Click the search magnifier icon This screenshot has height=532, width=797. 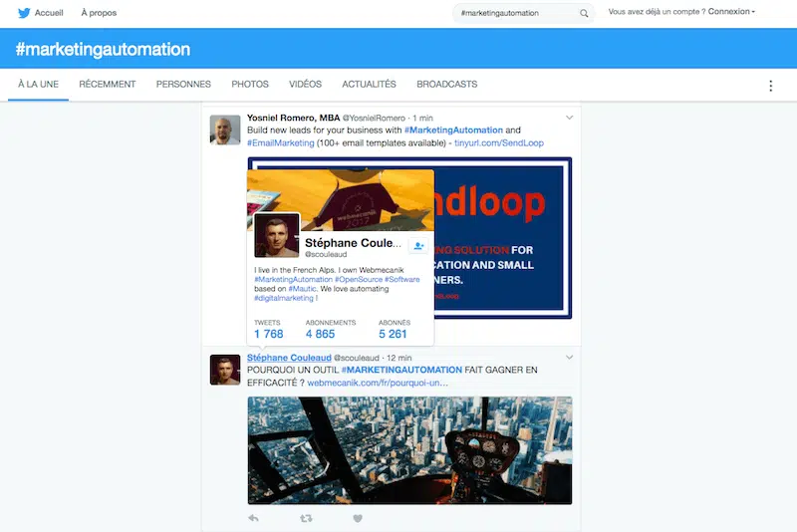[x=584, y=13]
